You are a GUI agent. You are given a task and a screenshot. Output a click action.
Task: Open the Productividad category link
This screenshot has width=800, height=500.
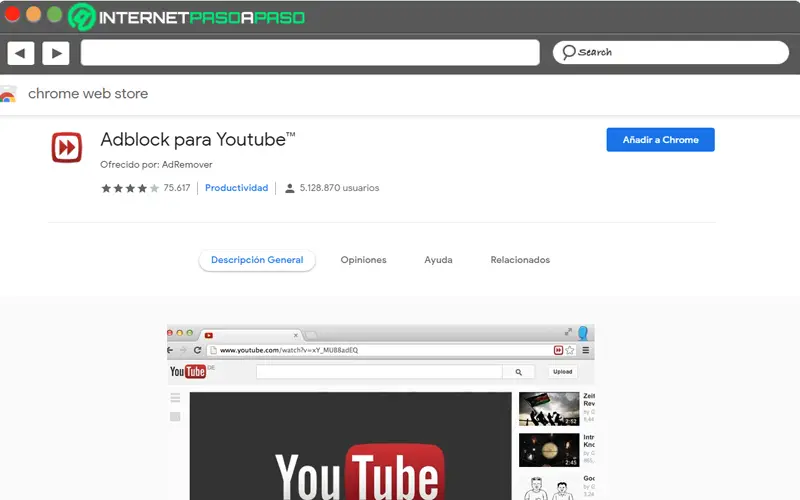[x=236, y=188]
